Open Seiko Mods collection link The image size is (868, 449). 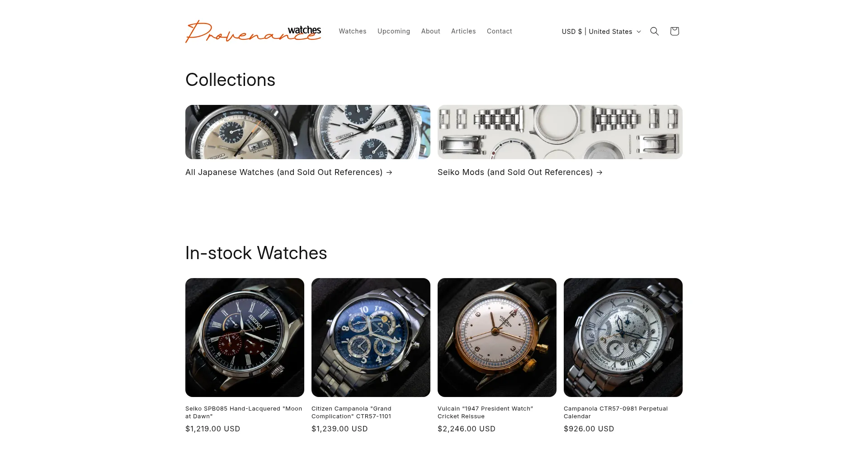(520, 172)
